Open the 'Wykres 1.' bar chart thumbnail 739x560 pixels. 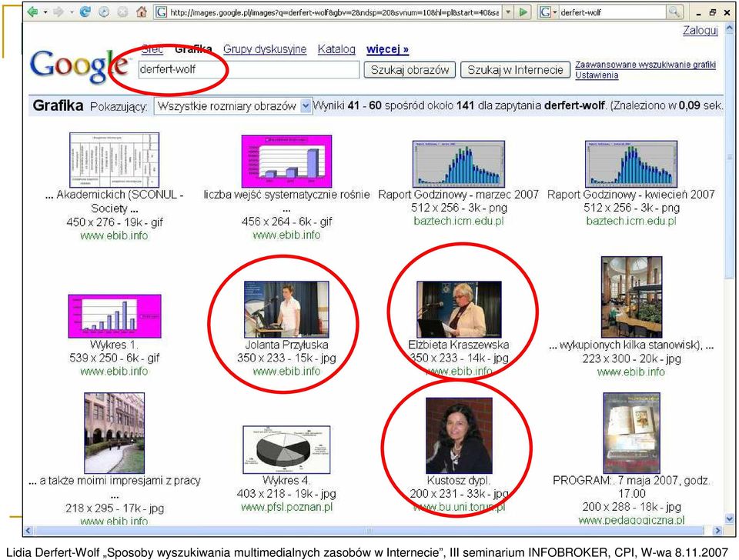[x=115, y=316]
